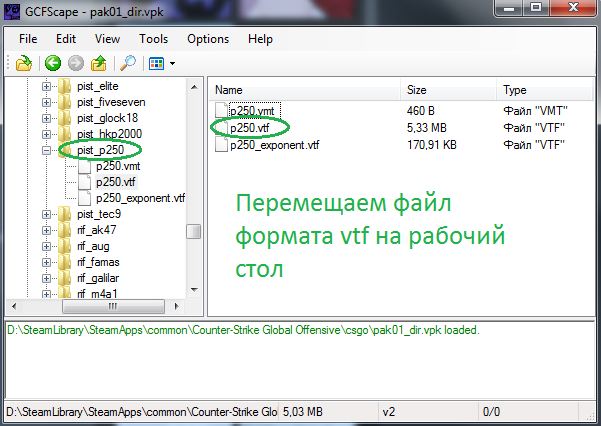The height and width of the screenshot is (426, 601).
Task: Open the Help menu
Action: pos(260,39)
